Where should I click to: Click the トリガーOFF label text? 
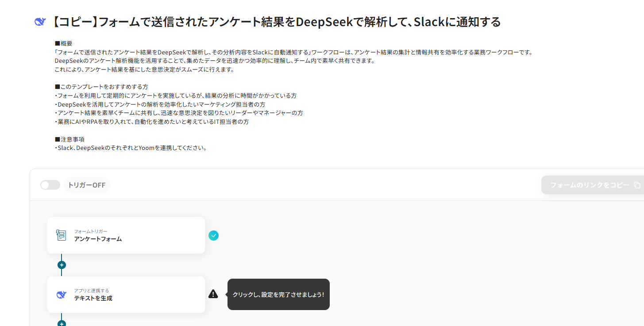click(86, 185)
